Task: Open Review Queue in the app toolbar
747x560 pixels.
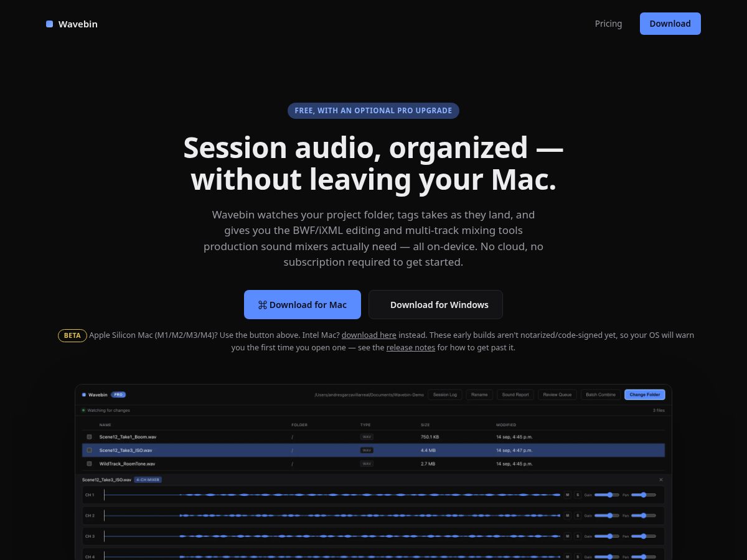Action: coord(557,394)
